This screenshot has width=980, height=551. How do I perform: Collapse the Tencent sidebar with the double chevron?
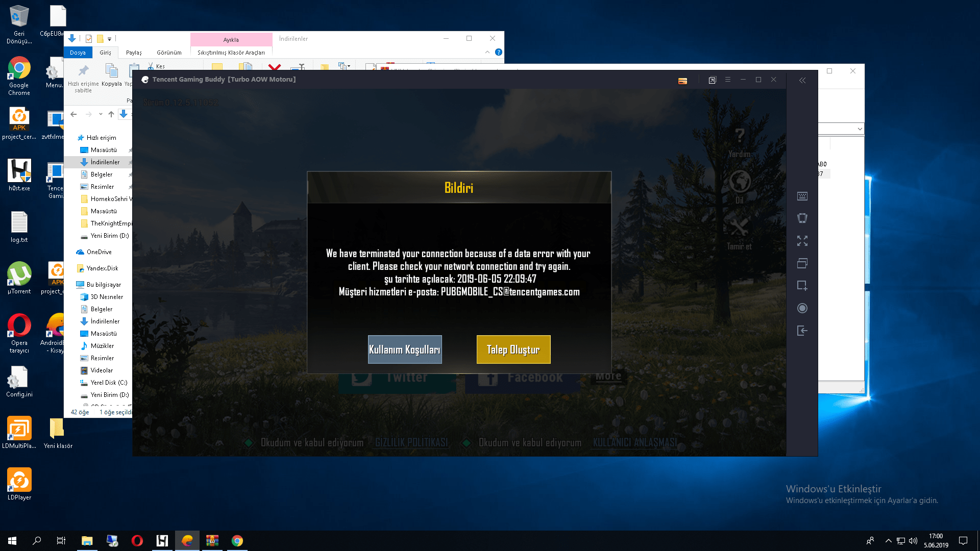pyautogui.click(x=802, y=80)
